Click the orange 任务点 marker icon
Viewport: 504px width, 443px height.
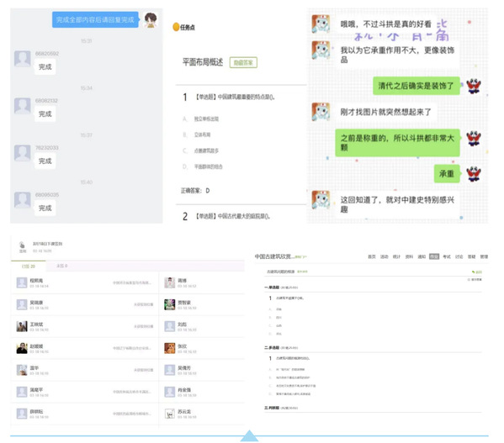(176, 27)
